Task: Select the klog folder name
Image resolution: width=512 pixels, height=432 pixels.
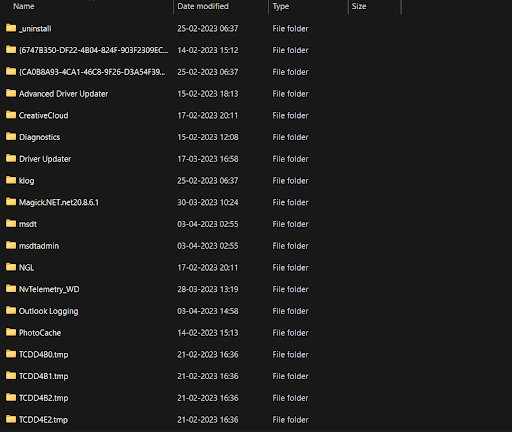Action: point(26,181)
